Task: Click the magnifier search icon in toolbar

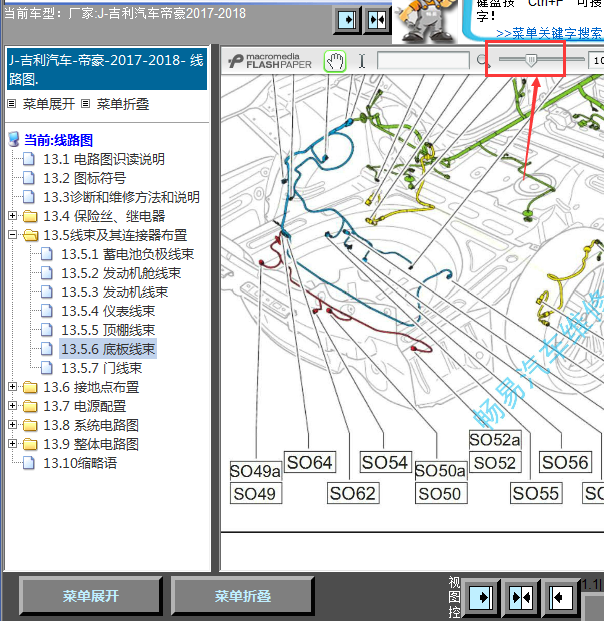Action: point(483,61)
